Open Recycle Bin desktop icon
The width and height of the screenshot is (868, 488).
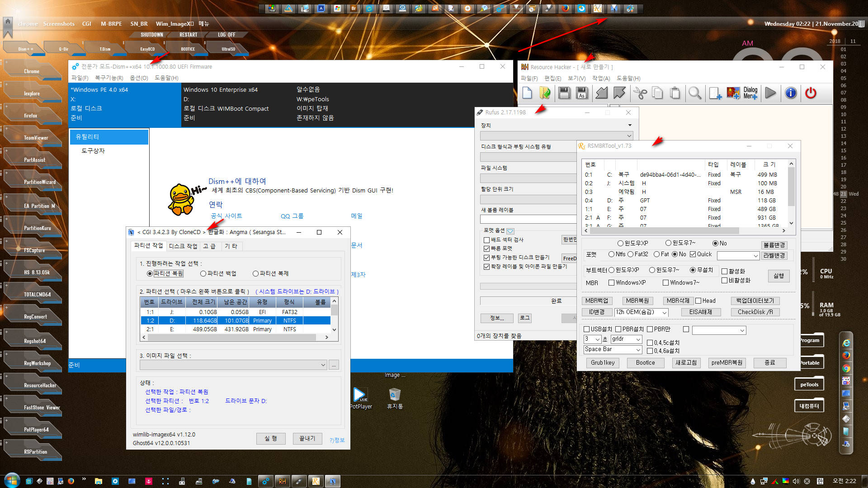tap(395, 398)
